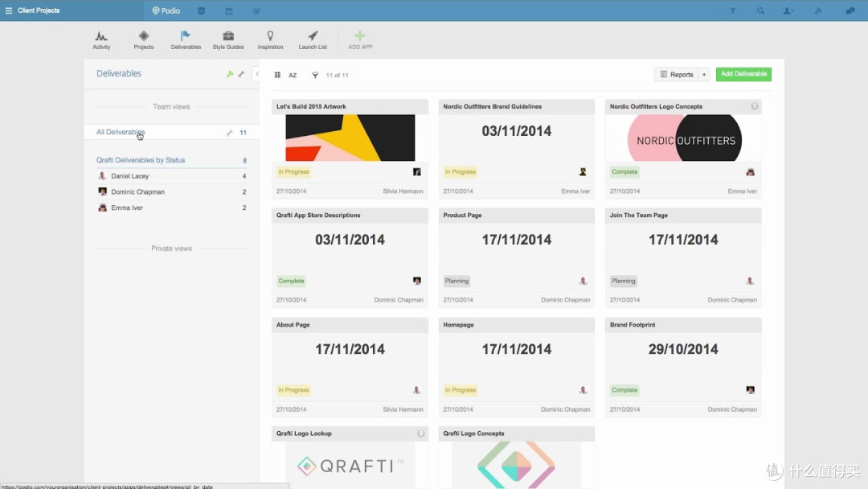Click Planning tag on Product Page card
868x489 pixels.
click(457, 281)
